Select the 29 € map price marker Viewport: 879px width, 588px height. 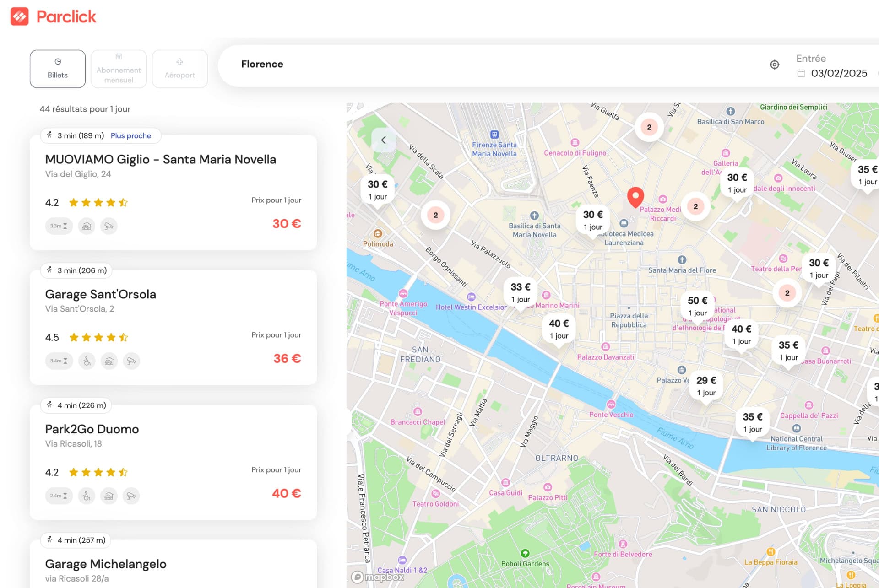[x=706, y=387]
